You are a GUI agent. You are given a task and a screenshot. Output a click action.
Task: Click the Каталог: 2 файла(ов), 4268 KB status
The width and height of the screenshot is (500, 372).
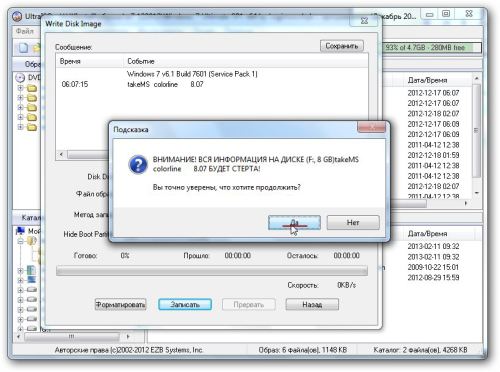[x=420, y=350]
